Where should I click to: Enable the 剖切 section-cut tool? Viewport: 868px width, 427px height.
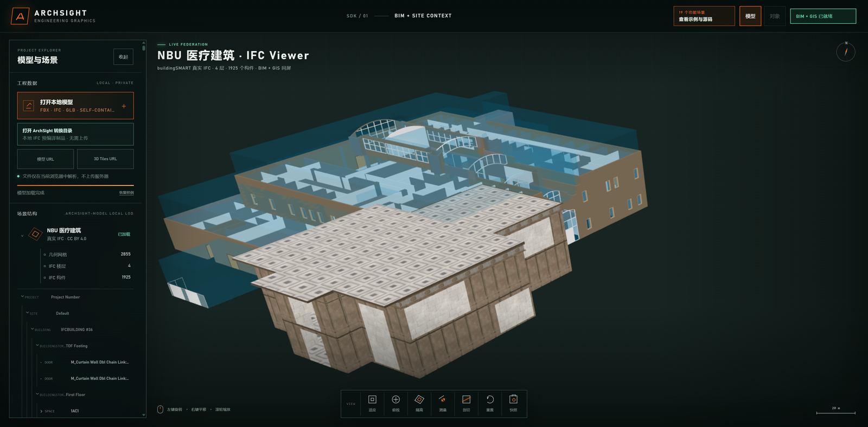pos(466,403)
